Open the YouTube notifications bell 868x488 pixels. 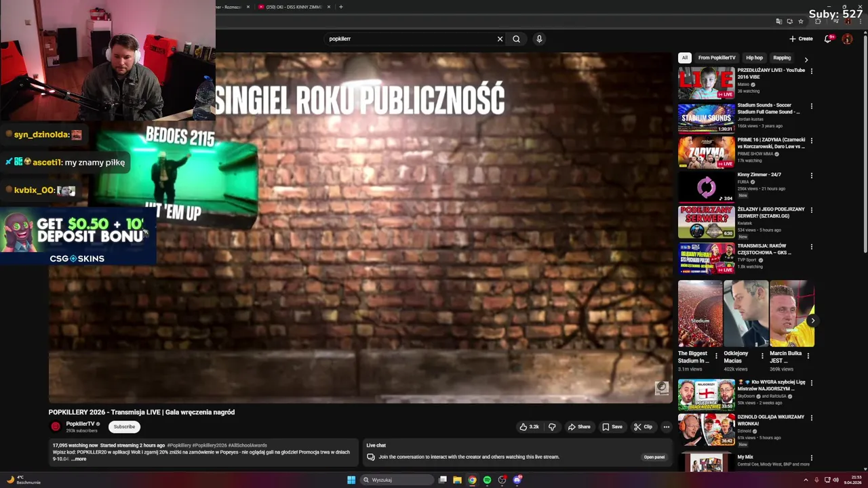click(827, 39)
